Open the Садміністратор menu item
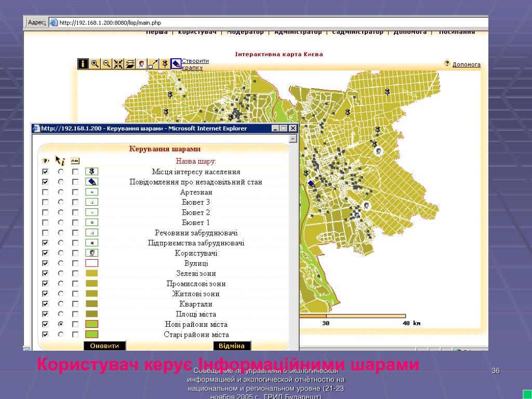 pos(357,32)
